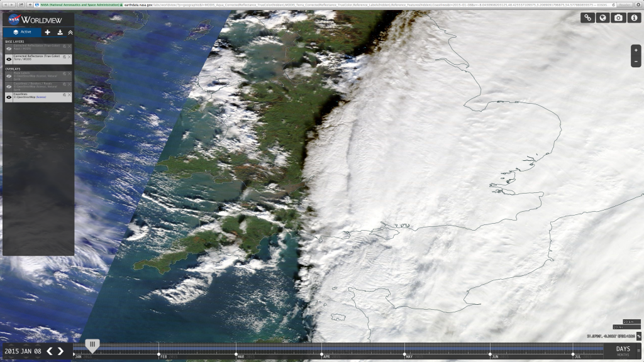The height and width of the screenshot is (362, 644).
Task: Jump to JUL on the timeline
Action: click(x=577, y=357)
